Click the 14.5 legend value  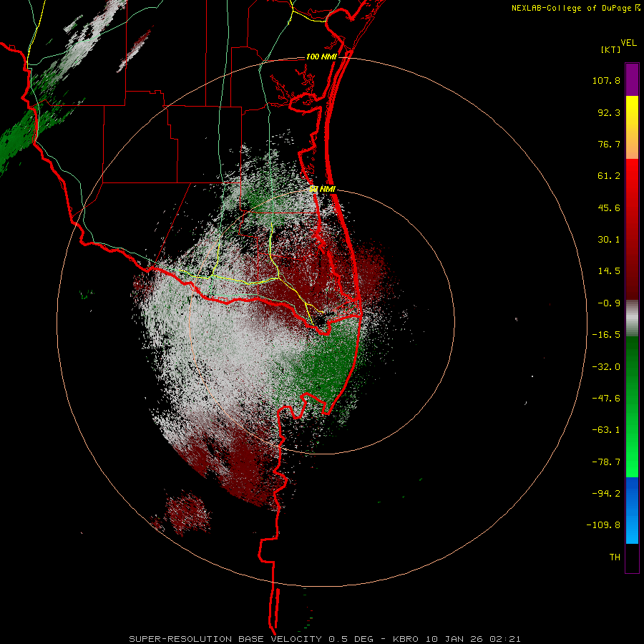tap(609, 271)
